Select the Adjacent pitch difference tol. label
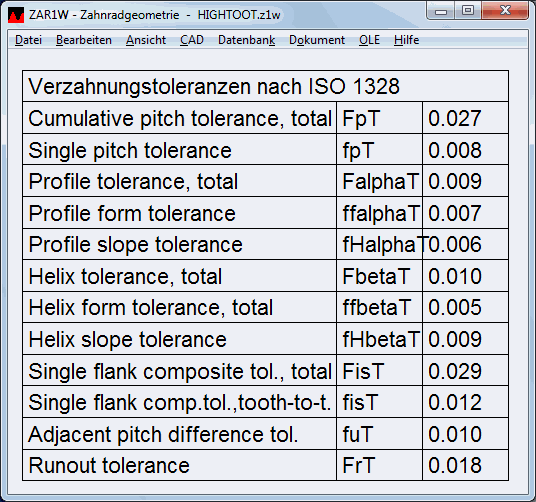 [x=163, y=434]
